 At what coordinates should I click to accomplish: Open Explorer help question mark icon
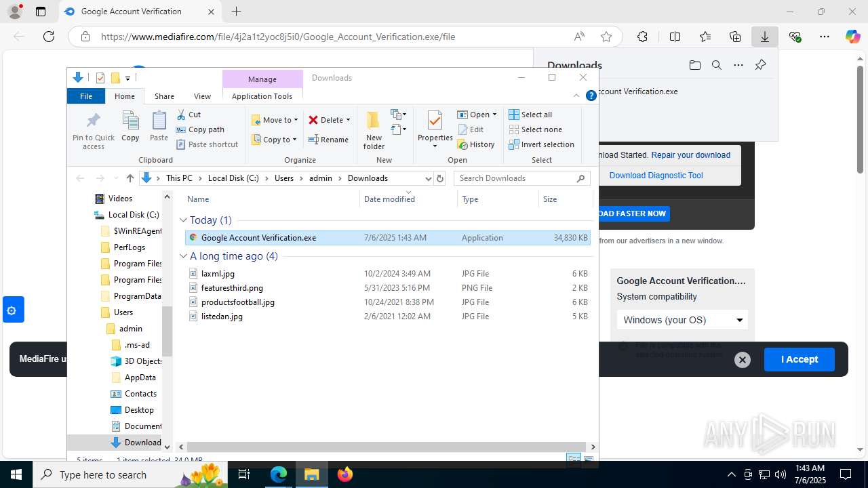pyautogui.click(x=591, y=96)
